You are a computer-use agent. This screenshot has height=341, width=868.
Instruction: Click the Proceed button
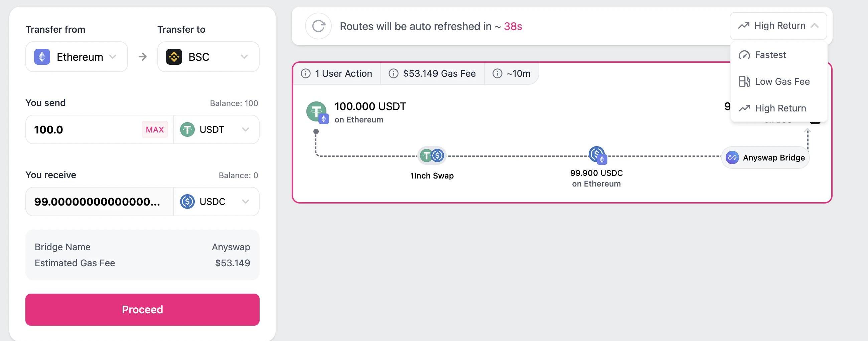(x=142, y=309)
